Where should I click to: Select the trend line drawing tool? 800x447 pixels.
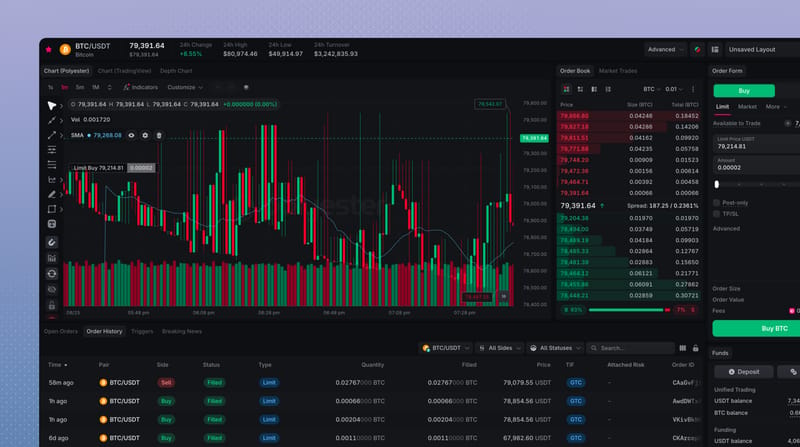click(x=52, y=135)
